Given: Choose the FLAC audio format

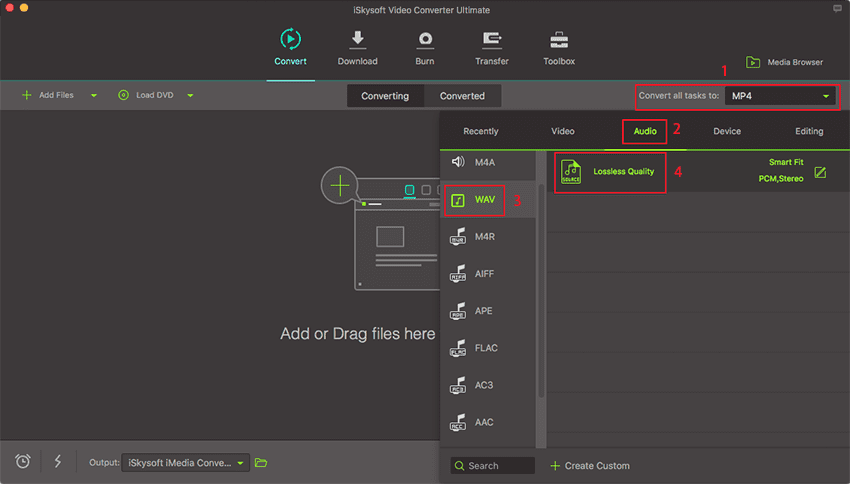Looking at the screenshot, I should pyautogui.click(x=486, y=348).
